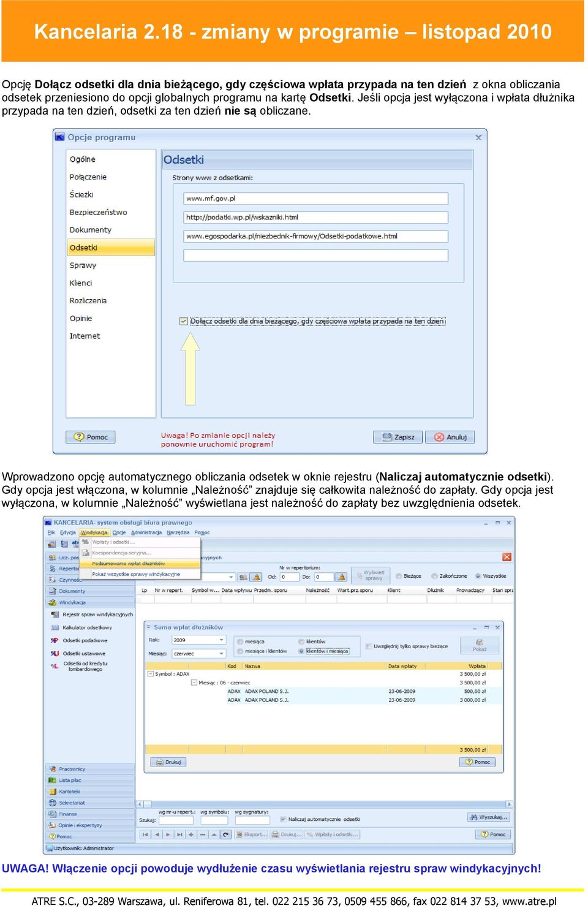This screenshot has height=908, width=588.
Task: Click the empty fourth website address field
Action: point(316,255)
